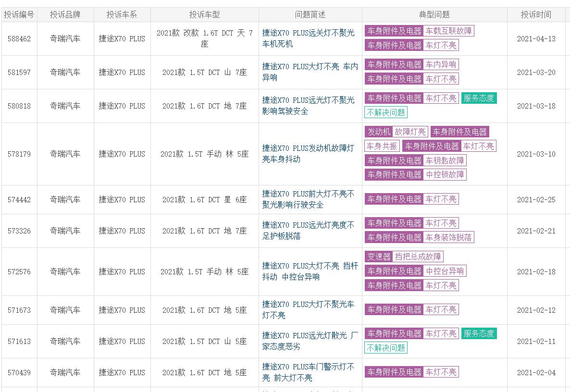Select date 2021-02-04

[536, 373]
